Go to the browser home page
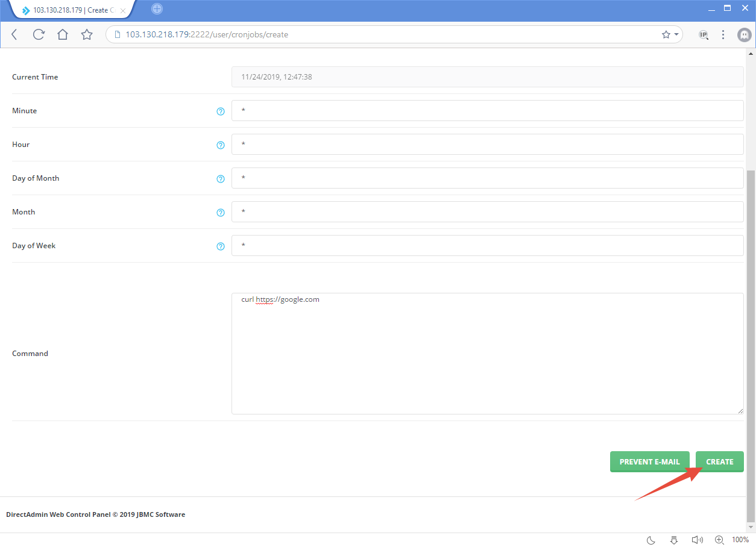 (63, 34)
